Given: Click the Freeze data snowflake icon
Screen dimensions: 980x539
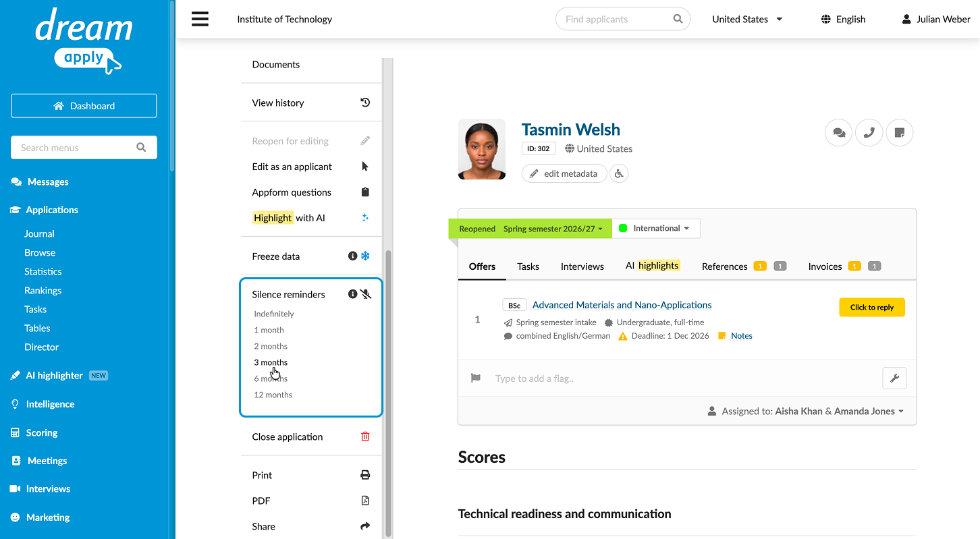Looking at the screenshot, I should [x=365, y=256].
